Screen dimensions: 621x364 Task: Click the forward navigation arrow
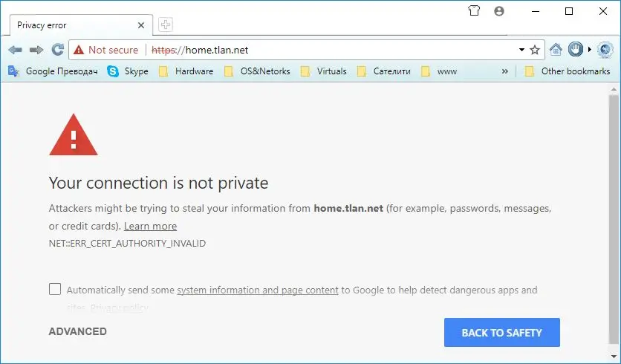(x=36, y=51)
